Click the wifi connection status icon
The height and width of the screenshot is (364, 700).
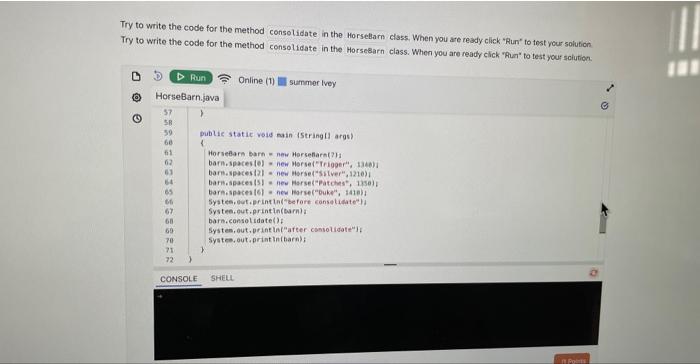click(224, 79)
